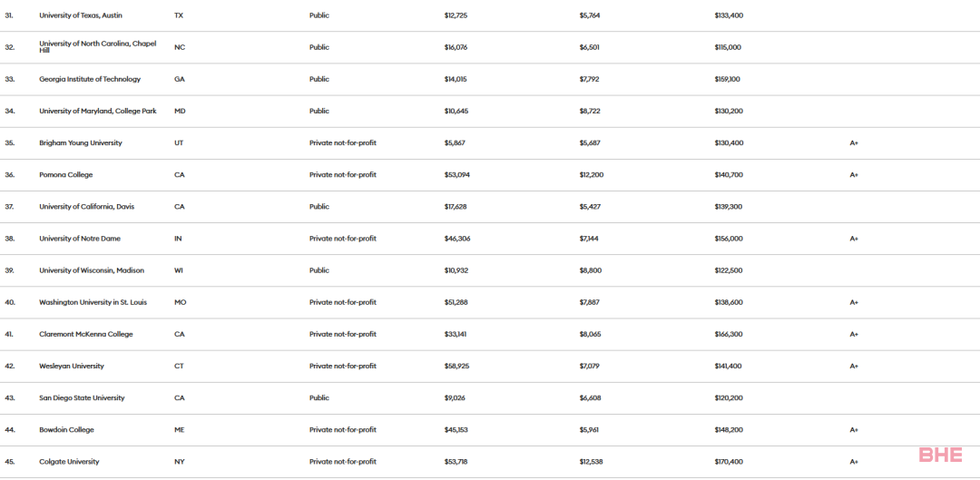Open San Diego State University
This screenshot has width=980, height=480.
(x=82, y=398)
